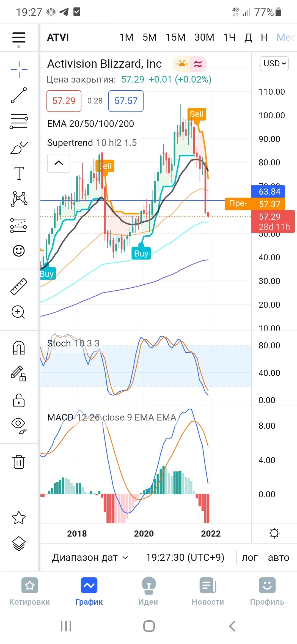This screenshot has height=644, width=297.
Task: Select the ruler measure tool
Action: click(x=19, y=286)
